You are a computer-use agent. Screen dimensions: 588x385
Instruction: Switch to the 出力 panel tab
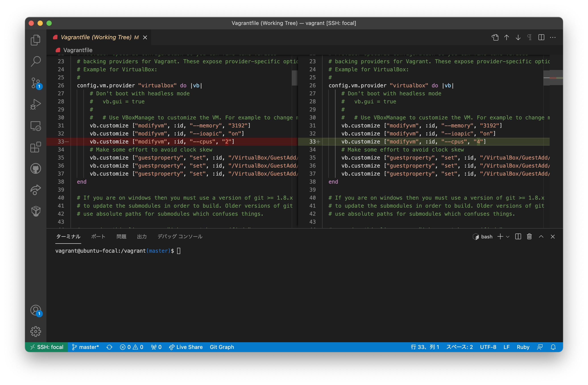[142, 237]
